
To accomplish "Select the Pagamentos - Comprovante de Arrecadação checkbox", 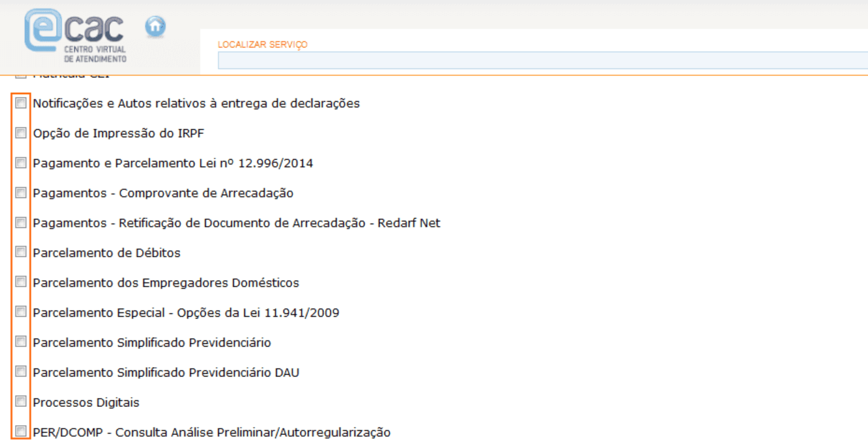I will [21, 193].
